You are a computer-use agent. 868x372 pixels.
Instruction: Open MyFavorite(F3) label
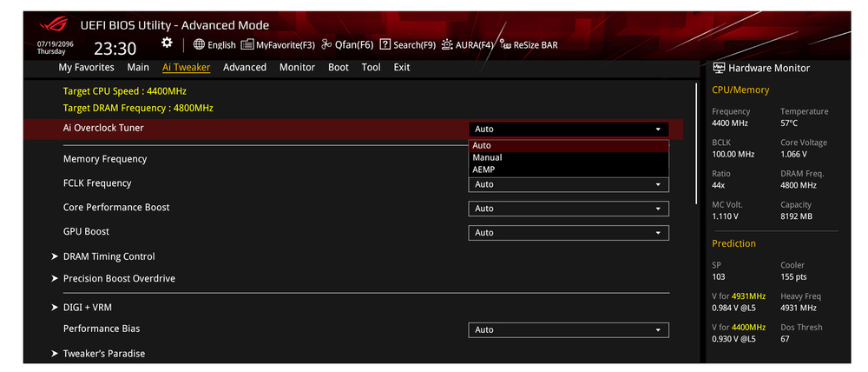[x=285, y=45]
